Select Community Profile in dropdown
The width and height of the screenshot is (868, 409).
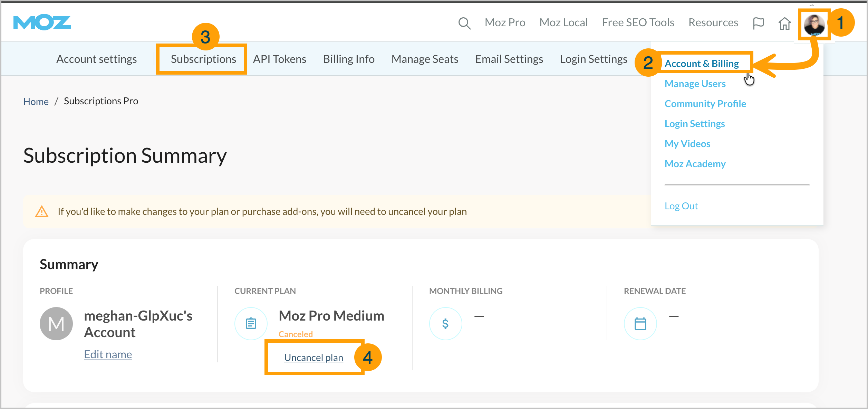(705, 104)
